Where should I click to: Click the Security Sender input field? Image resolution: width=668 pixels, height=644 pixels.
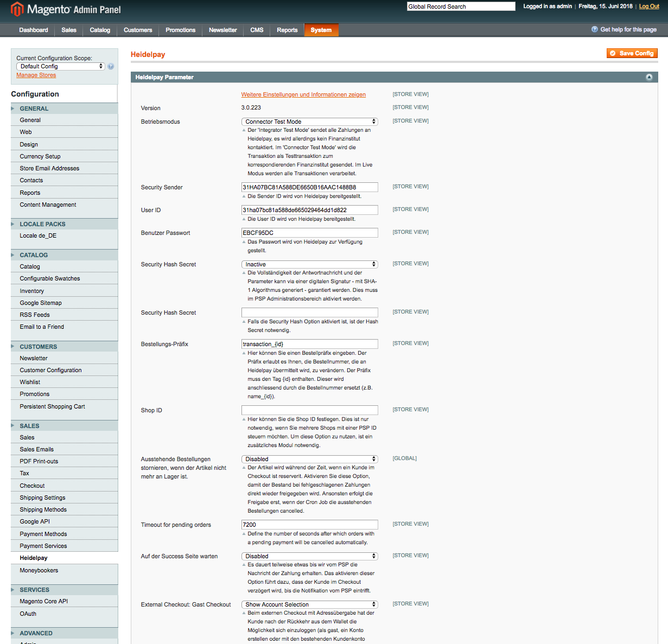click(309, 187)
